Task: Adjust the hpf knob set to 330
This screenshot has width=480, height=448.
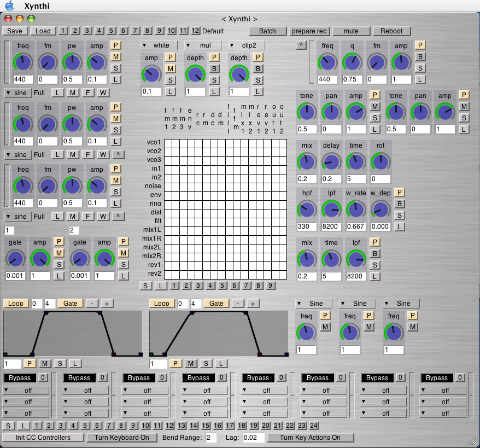Action: pyautogui.click(x=307, y=210)
